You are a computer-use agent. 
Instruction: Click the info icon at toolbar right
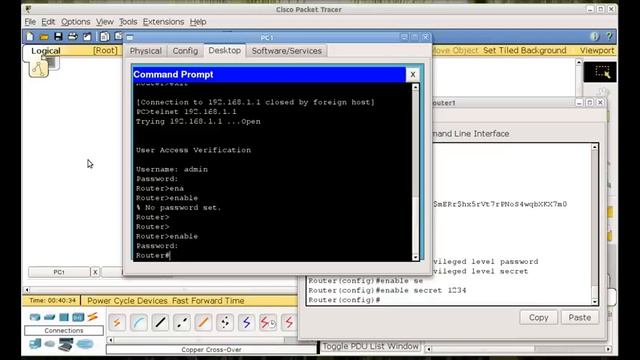[594, 36]
